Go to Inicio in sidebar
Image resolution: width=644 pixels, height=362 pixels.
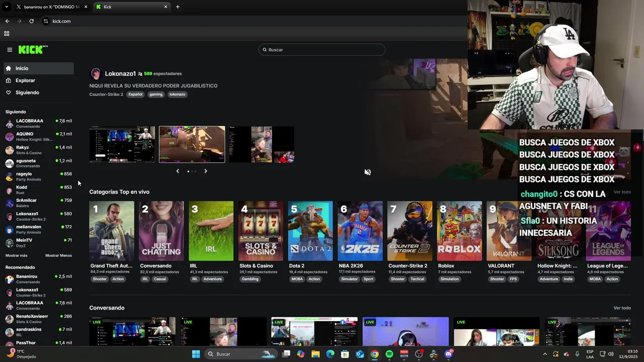(x=39, y=68)
